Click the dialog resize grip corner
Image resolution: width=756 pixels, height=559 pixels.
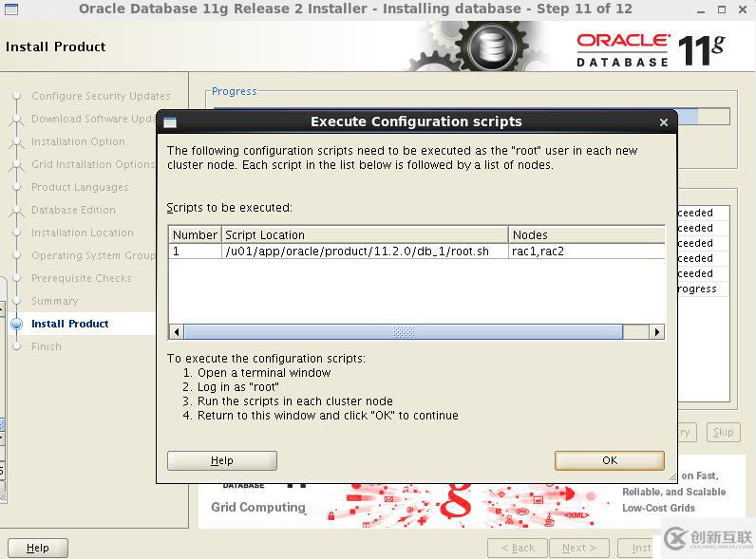click(x=672, y=477)
